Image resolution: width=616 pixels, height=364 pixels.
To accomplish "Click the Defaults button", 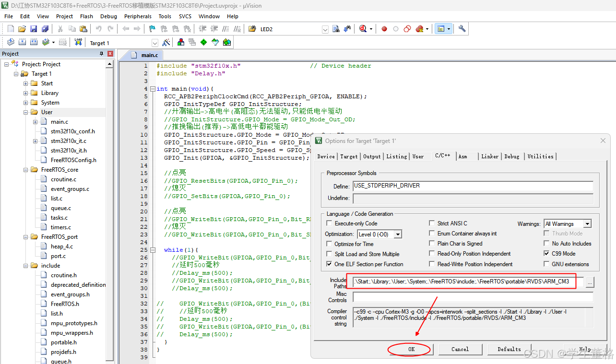I will click(x=509, y=349).
